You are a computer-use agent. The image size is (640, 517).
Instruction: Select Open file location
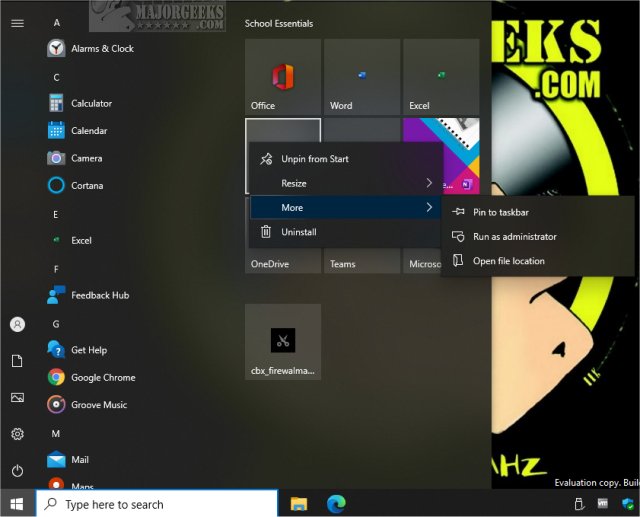click(538, 261)
